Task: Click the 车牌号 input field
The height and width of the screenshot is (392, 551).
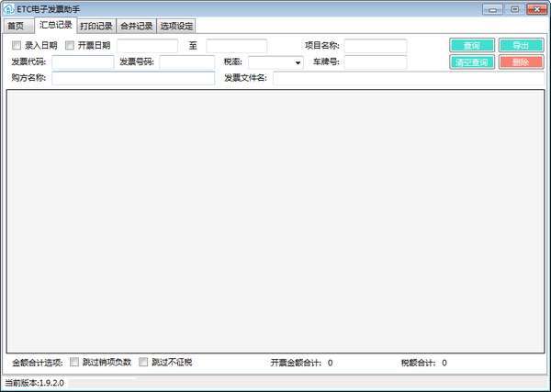Action: pyautogui.click(x=376, y=62)
